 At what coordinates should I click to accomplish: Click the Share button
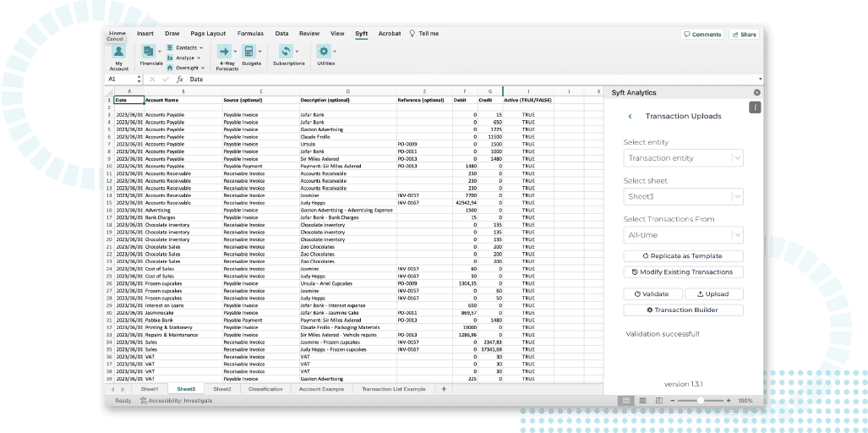click(744, 35)
